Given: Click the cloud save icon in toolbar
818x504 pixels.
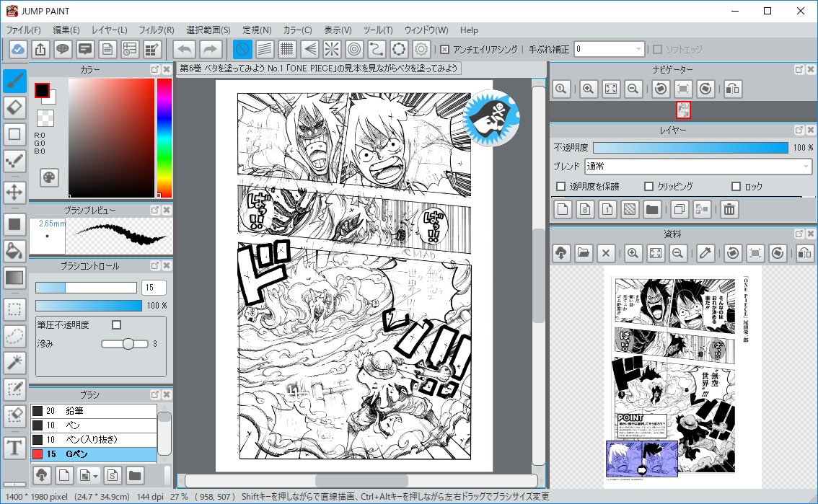Looking at the screenshot, I should coord(18,50).
